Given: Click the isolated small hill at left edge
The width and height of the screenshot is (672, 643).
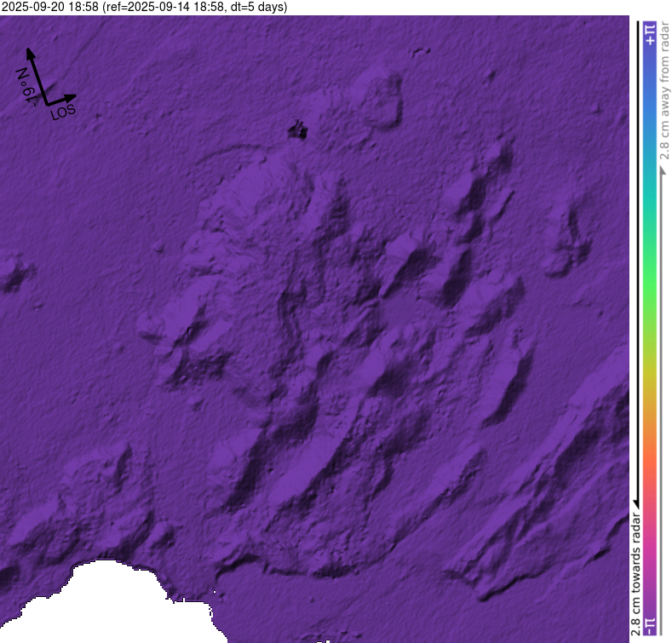Looking at the screenshot, I should coord(13,274).
